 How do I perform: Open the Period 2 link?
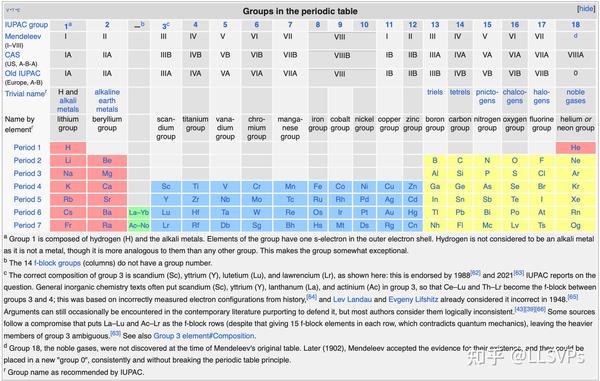[x=27, y=160]
